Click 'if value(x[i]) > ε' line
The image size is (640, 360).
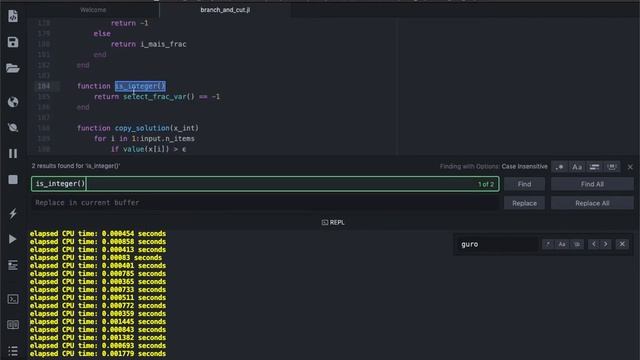(148, 149)
